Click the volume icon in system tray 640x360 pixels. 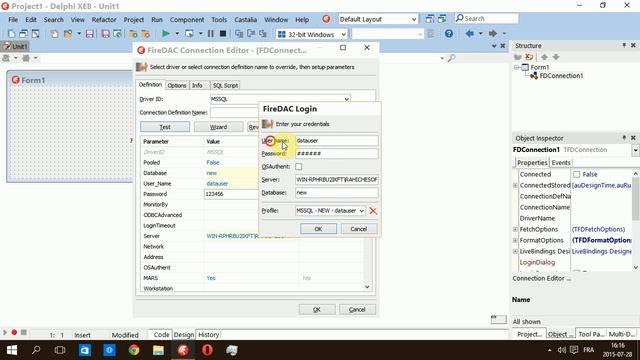click(562, 350)
